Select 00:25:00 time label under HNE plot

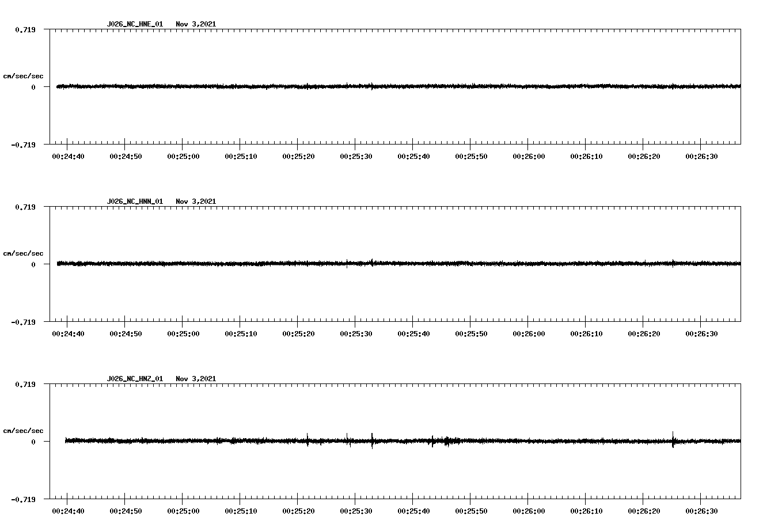point(183,157)
